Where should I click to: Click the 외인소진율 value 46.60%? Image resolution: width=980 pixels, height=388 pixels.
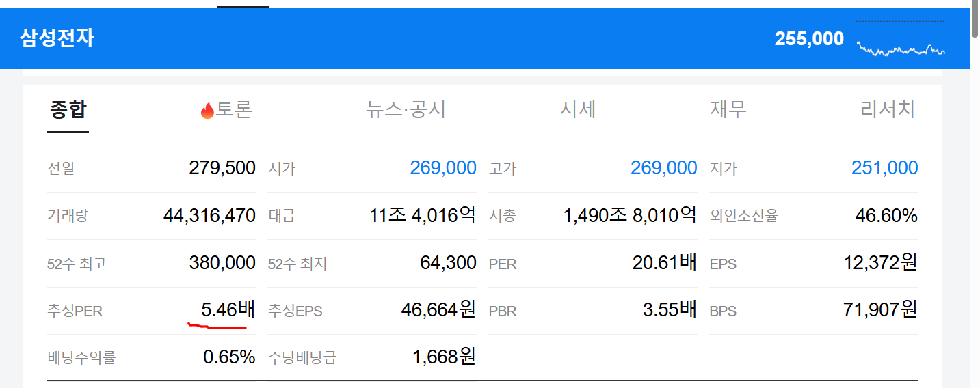[886, 216]
